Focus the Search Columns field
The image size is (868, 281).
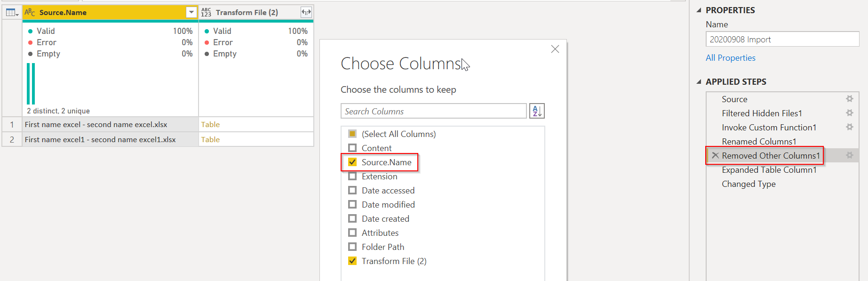point(433,111)
